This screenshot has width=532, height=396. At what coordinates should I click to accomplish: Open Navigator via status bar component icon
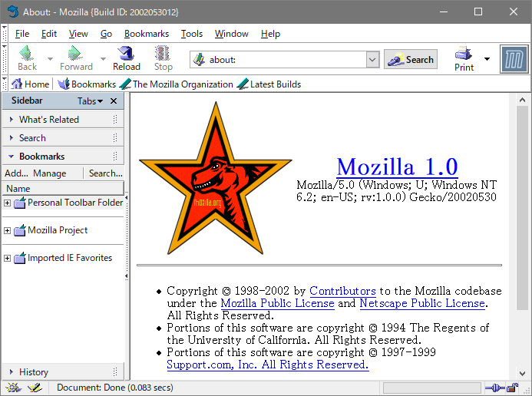click(14, 388)
